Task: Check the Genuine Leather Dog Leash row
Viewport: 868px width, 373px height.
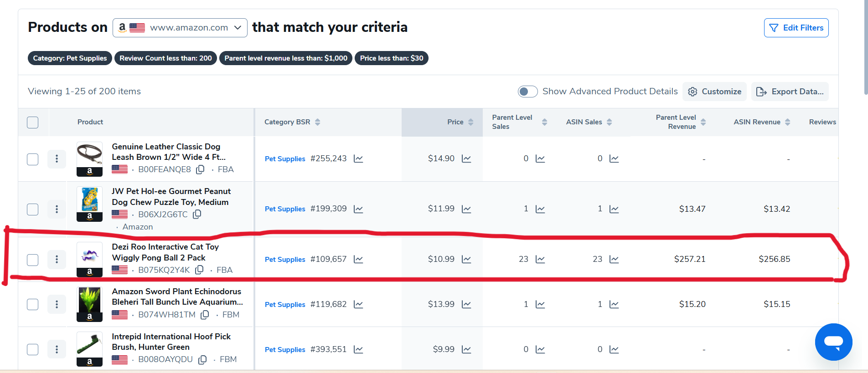Action: coord(32,159)
